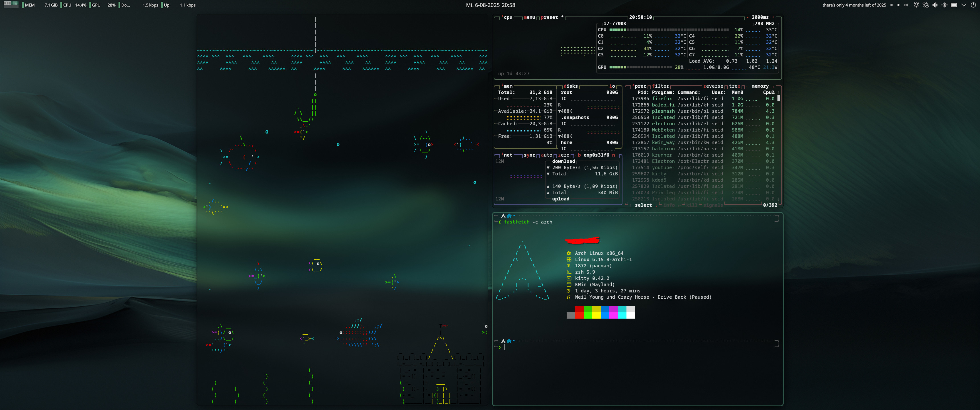Click the virtual desktop pager widget
980x410 pixels.
click(x=11, y=5)
